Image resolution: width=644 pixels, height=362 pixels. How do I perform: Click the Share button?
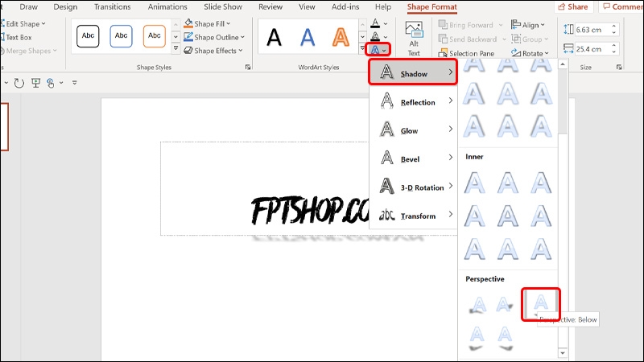point(573,7)
